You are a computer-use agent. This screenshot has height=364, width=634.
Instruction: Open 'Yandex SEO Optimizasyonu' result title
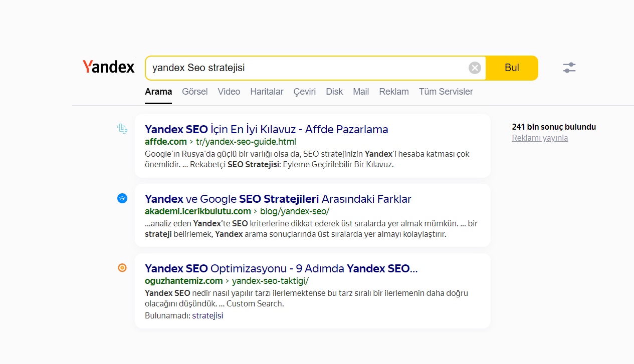tap(281, 268)
